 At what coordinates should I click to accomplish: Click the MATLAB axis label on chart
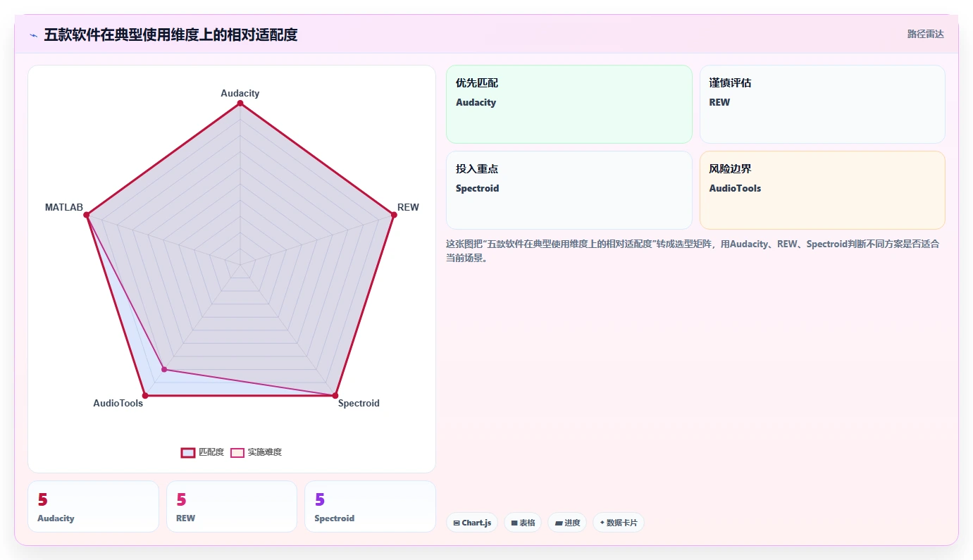64,207
